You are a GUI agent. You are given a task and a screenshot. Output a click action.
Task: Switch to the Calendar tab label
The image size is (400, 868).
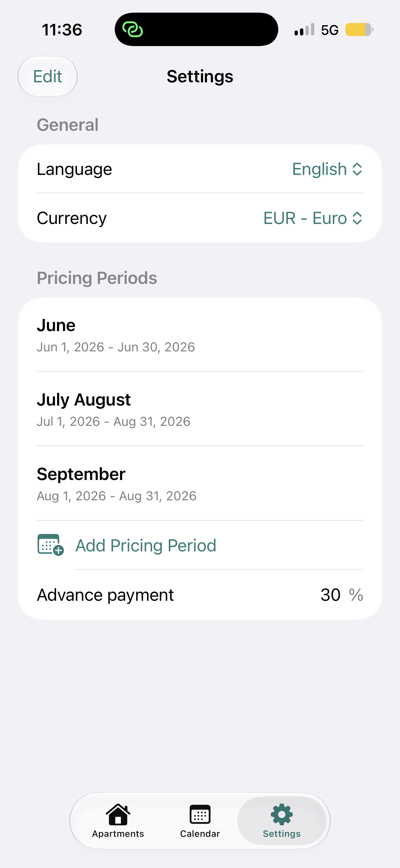pyautogui.click(x=200, y=833)
